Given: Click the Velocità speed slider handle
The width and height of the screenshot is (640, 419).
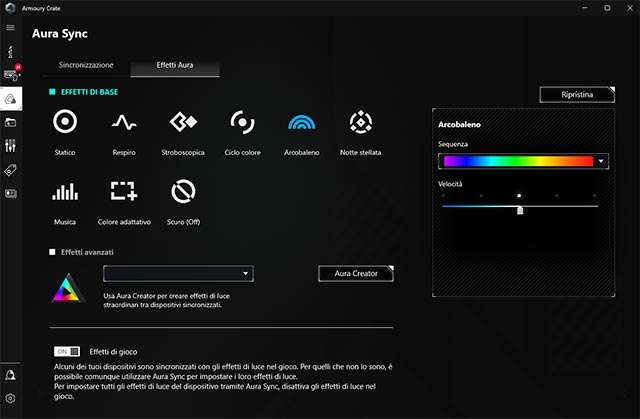Looking at the screenshot, I should pos(520,210).
